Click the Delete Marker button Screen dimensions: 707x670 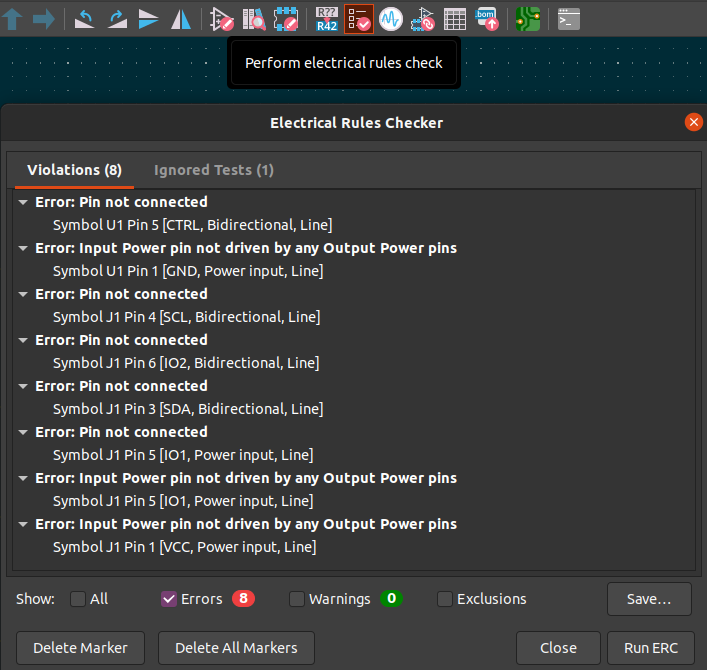pos(80,648)
